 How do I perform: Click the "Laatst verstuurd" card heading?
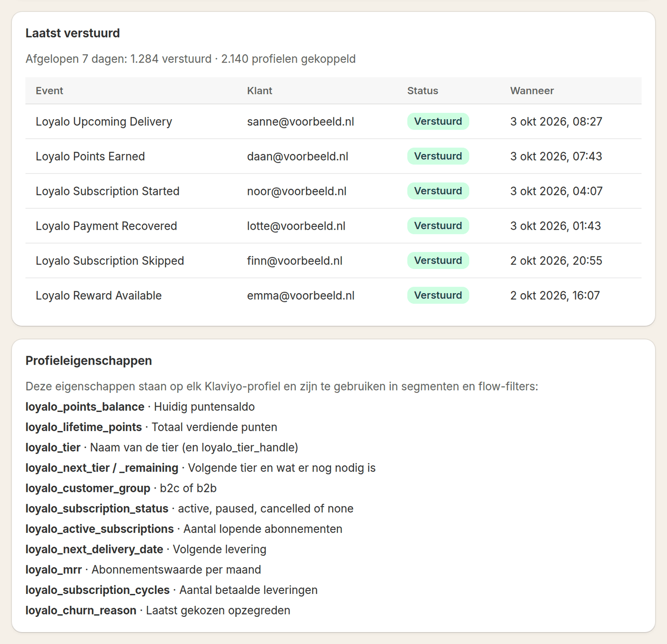pos(73,33)
